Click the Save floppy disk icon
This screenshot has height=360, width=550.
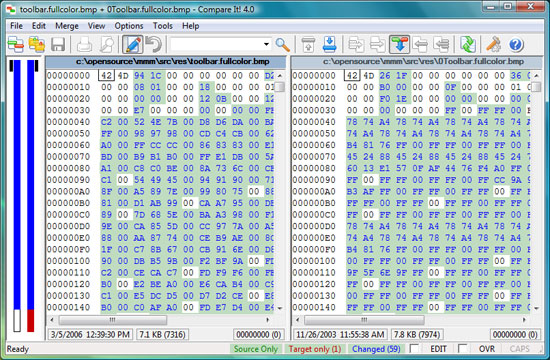coord(58,45)
